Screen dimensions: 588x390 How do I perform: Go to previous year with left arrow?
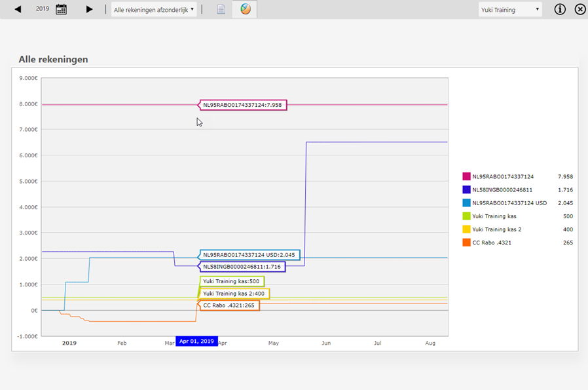pyautogui.click(x=18, y=9)
